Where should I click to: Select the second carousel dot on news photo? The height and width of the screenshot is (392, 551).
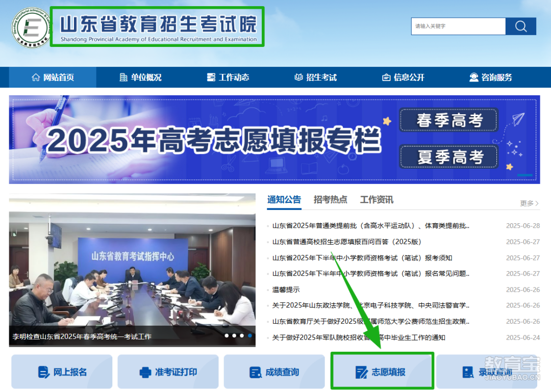[x=234, y=336]
